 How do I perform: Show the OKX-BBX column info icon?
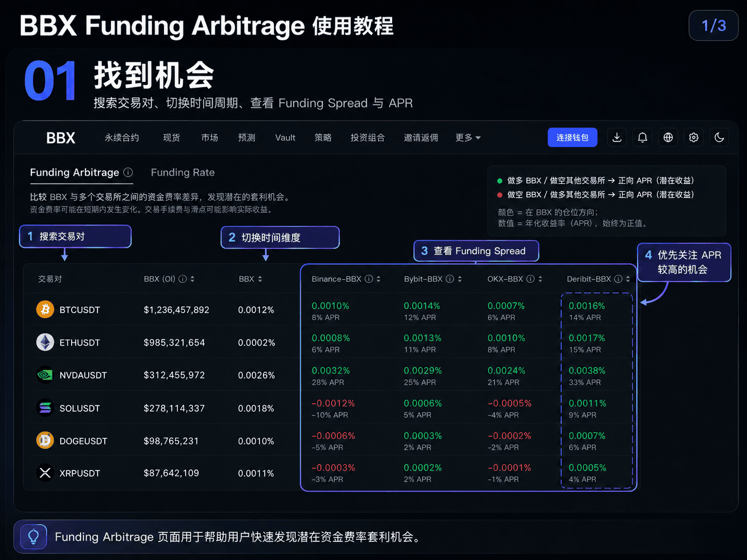[x=530, y=279]
